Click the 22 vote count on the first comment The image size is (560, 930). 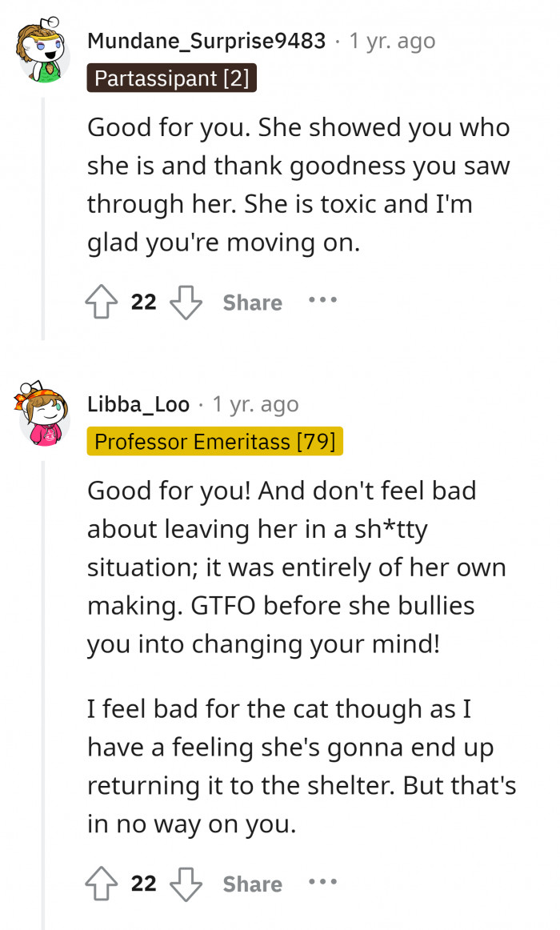[x=142, y=302]
